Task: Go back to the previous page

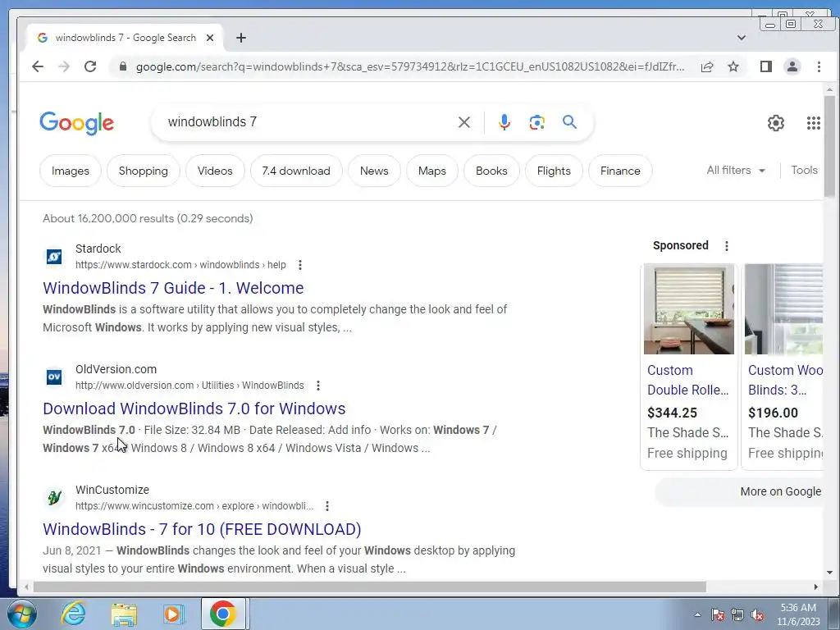Action: click(x=38, y=66)
